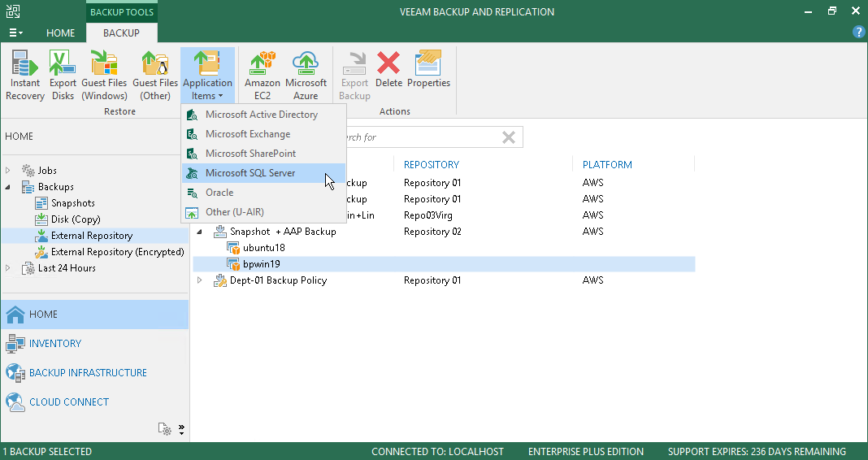
Task: Click the External Repository cloud icon
Action: (x=41, y=236)
